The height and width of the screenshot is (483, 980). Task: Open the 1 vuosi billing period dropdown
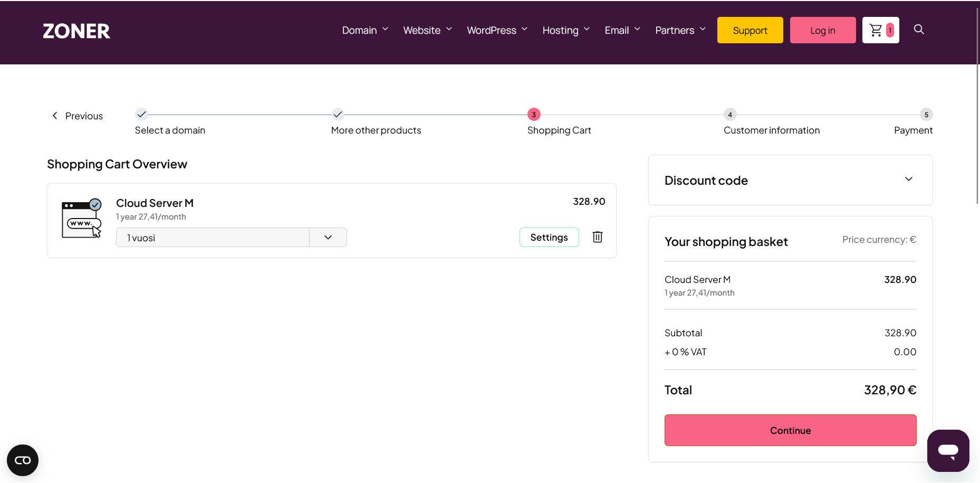231,238
